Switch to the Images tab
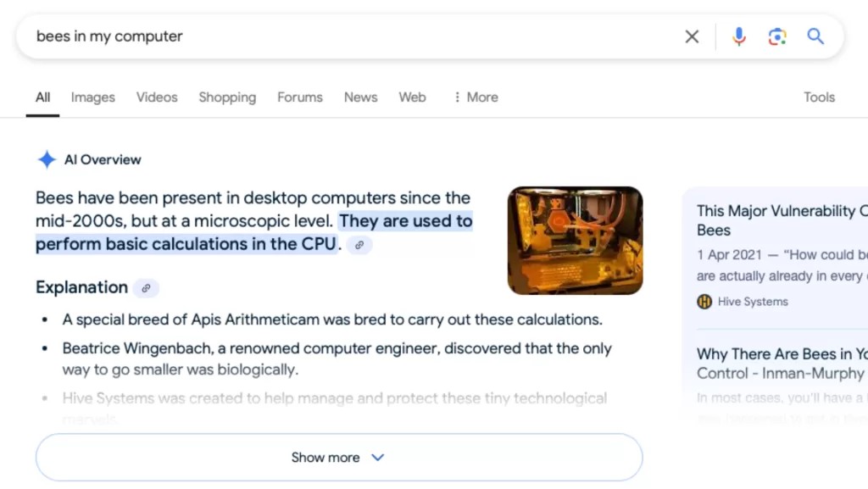Viewport: 868px width, 489px height. 92,97
